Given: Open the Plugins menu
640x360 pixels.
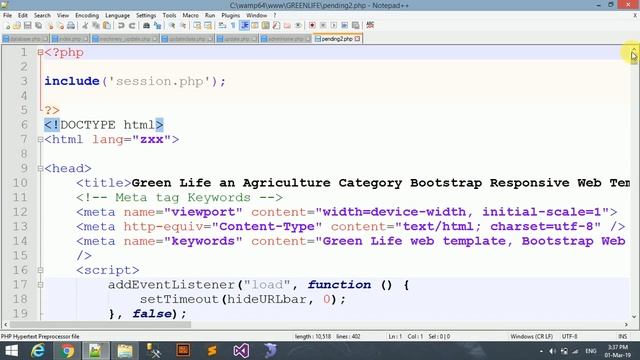Looking at the screenshot, I should pyautogui.click(x=231, y=15).
